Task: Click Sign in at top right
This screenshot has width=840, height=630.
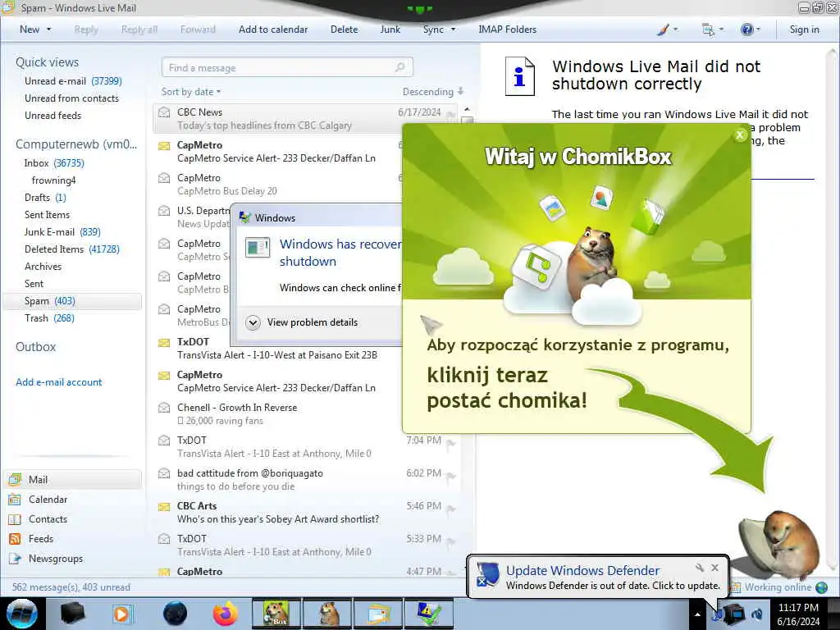Action: [804, 30]
